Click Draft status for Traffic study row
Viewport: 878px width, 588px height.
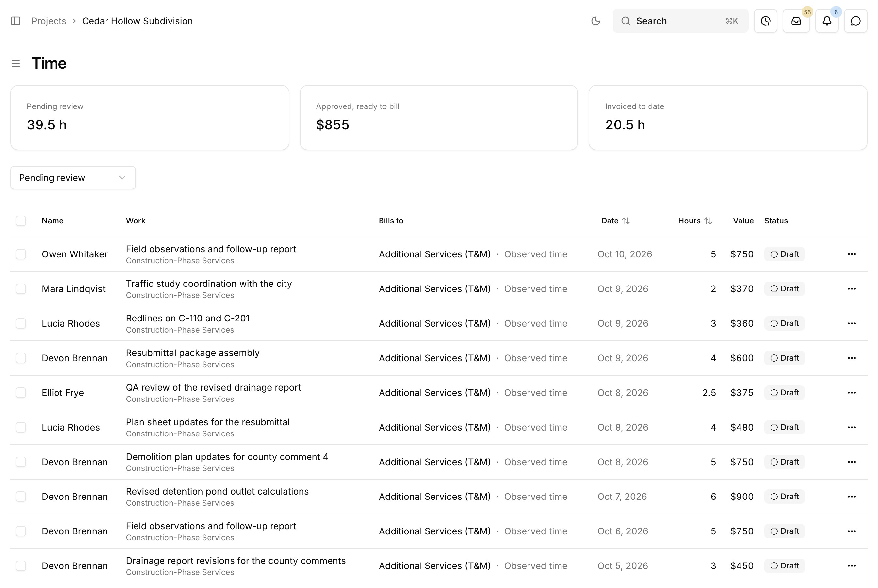(784, 289)
